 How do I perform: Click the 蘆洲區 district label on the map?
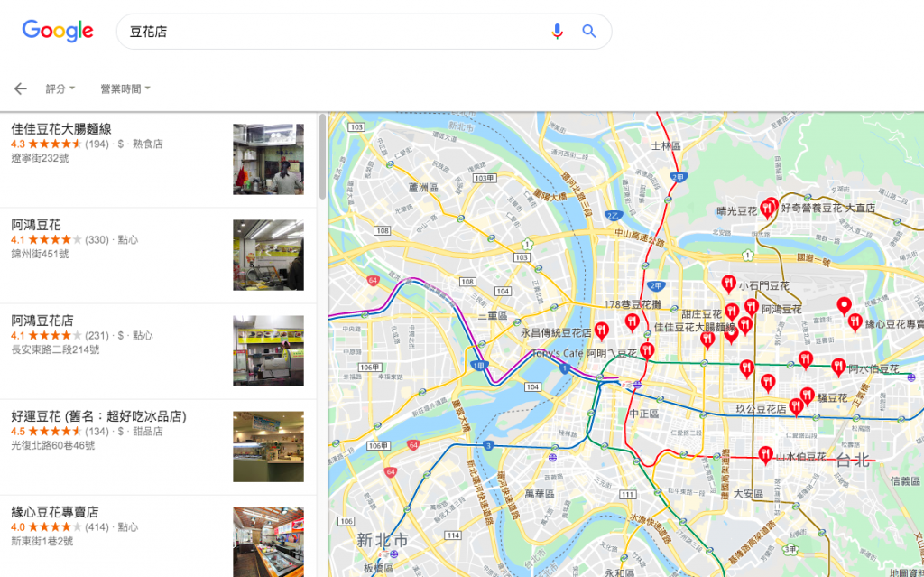tap(423, 187)
